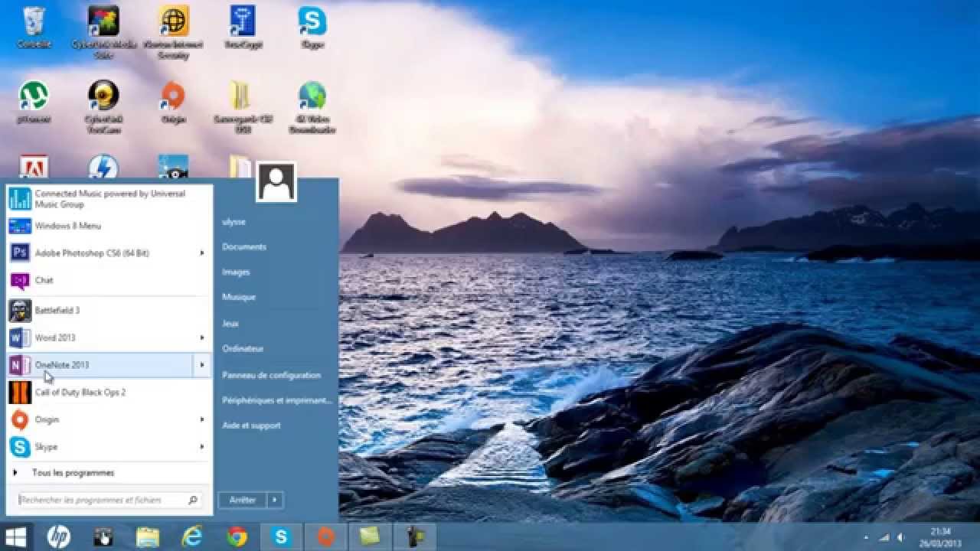Show hidden tray icons arrow
This screenshot has width=980, height=551.
[x=866, y=537]
